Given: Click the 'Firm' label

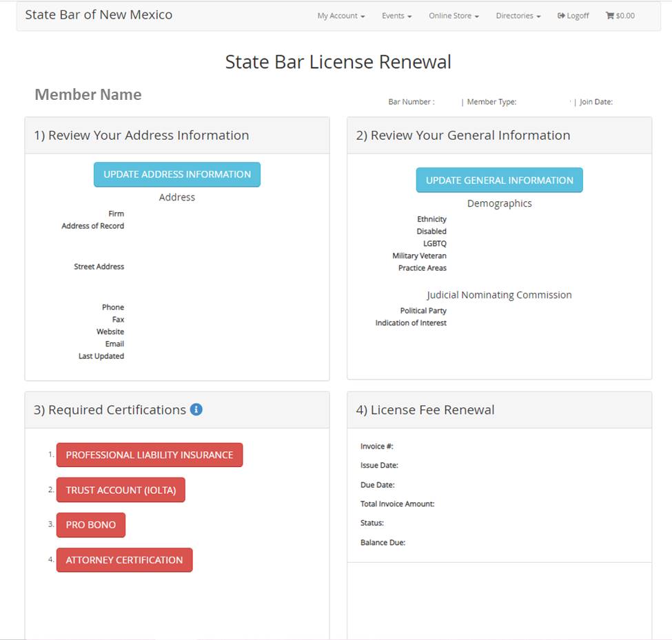Looking at the screenshot, I should pos(116,214).
